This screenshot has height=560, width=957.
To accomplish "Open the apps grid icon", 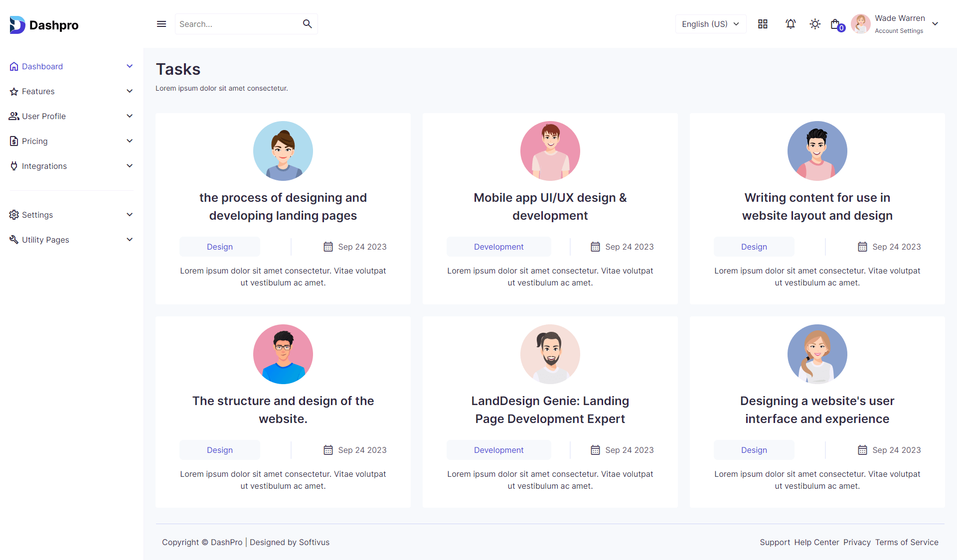I will point(763,24).
